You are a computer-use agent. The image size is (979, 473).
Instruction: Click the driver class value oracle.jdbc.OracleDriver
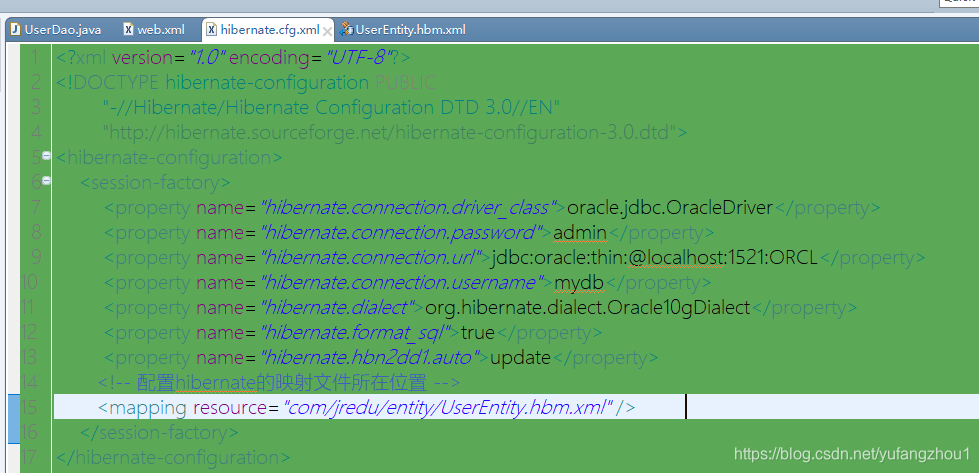coord(670,207)
